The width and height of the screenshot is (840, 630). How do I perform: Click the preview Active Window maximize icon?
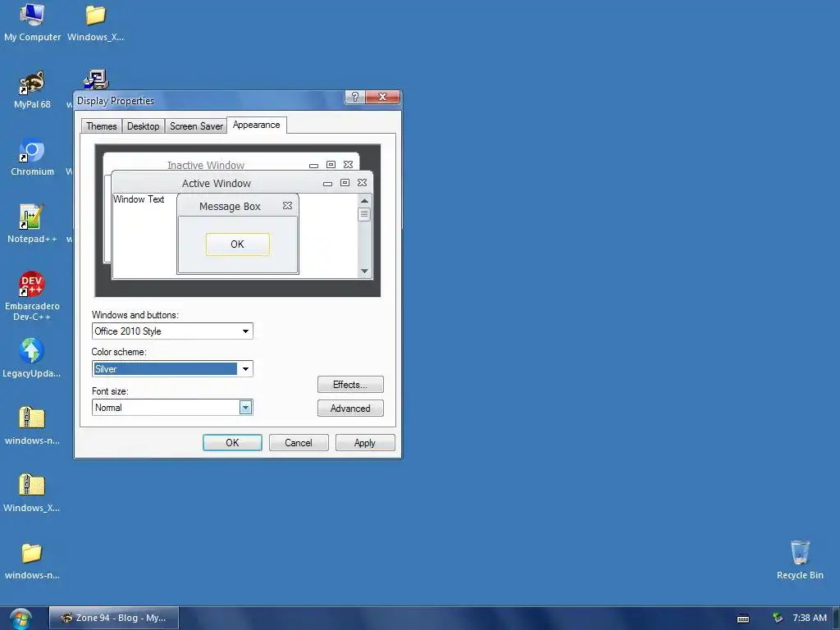[x=345, y=183]
